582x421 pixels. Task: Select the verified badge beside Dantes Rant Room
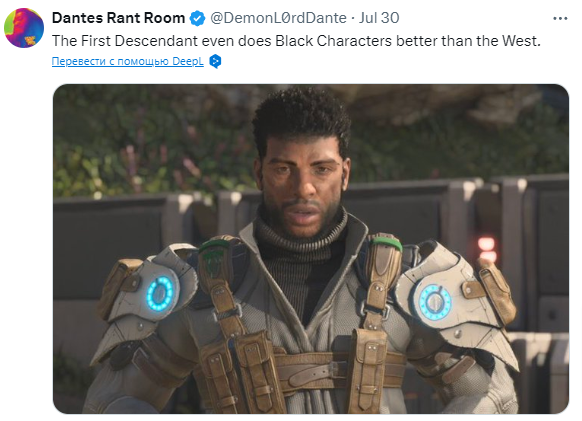tap(197, 18)
